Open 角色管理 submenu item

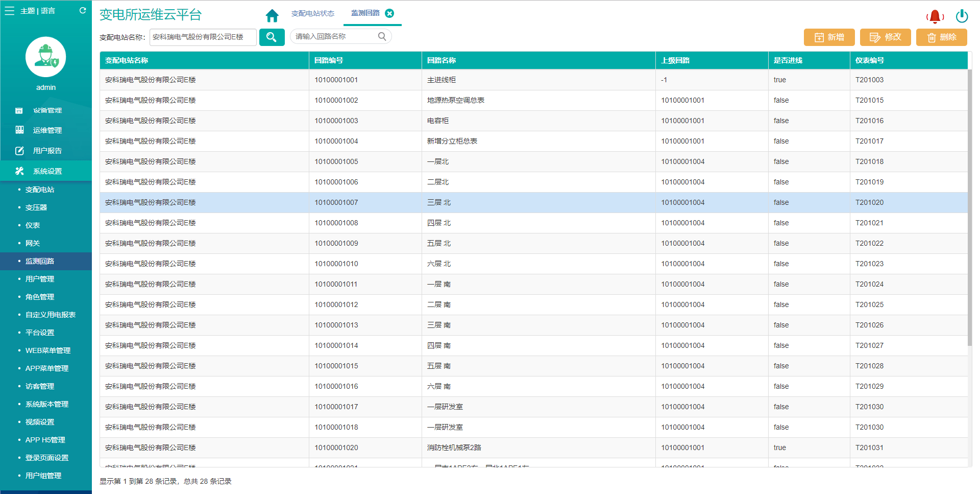(40, 297)
